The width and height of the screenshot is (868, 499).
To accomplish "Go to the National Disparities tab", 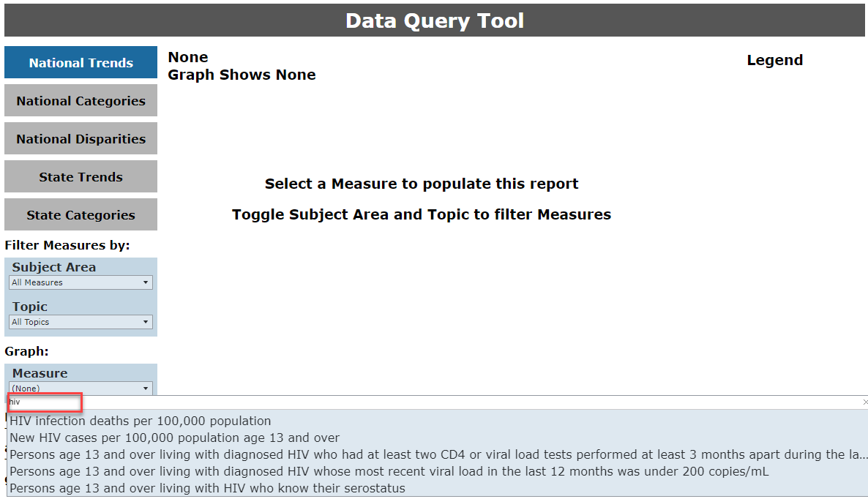I will tap(81, 138).
